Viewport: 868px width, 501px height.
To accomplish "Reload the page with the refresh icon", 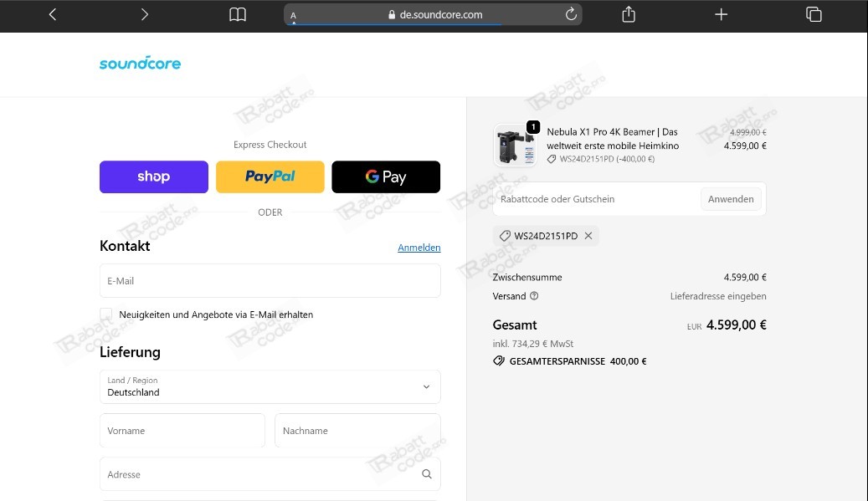I will pos(571,14).
